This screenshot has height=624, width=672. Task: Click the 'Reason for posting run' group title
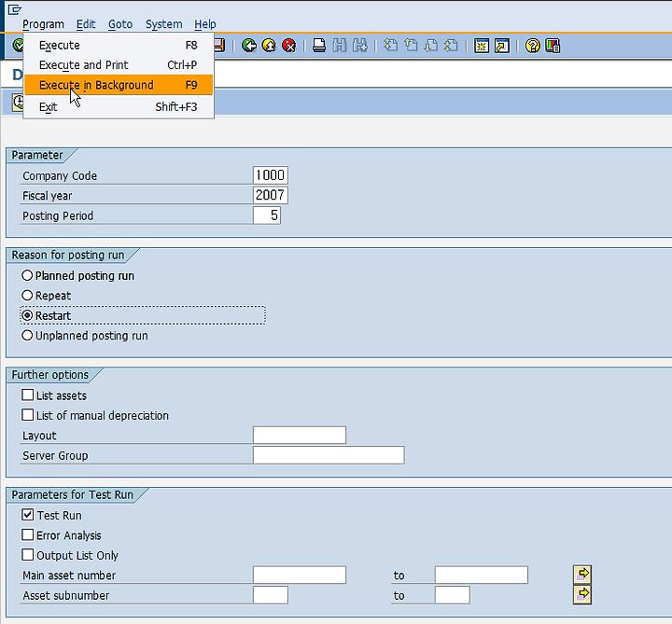pyautogui.click(x=68, y=255)
